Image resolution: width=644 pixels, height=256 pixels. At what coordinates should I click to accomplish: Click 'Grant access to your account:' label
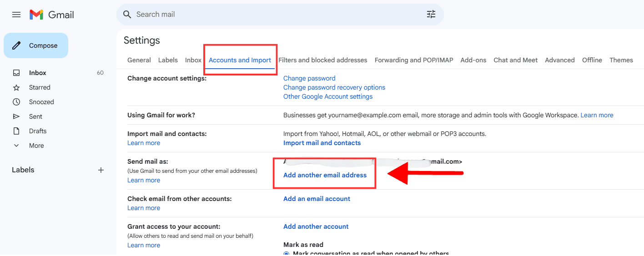tap(174, 226)
